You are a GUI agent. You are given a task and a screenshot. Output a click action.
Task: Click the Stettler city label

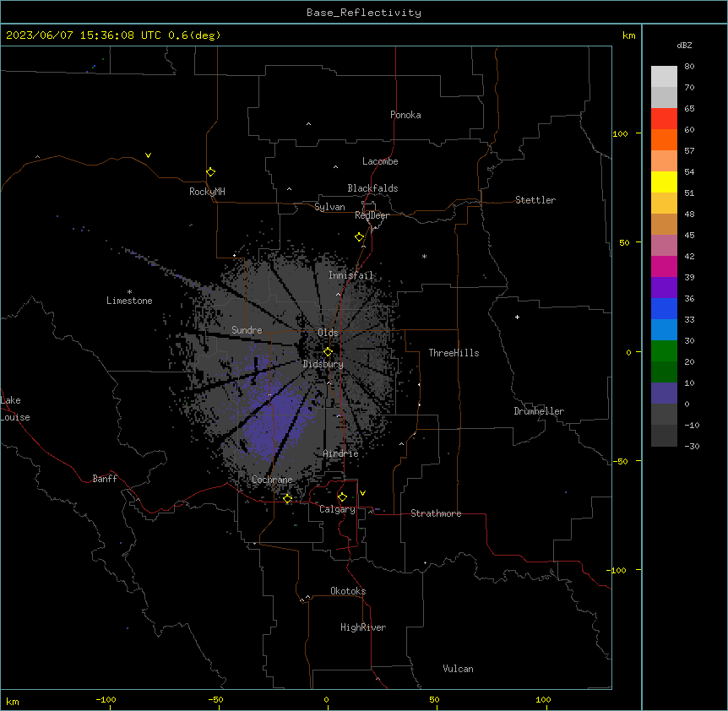click(535, 200)
